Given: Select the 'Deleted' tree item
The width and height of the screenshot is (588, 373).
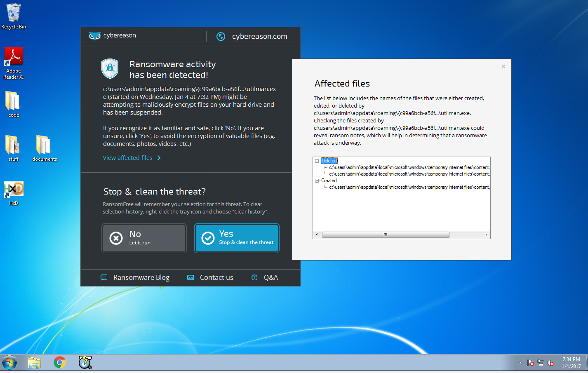Looking at the screenshot, I should tap(329, 161).
